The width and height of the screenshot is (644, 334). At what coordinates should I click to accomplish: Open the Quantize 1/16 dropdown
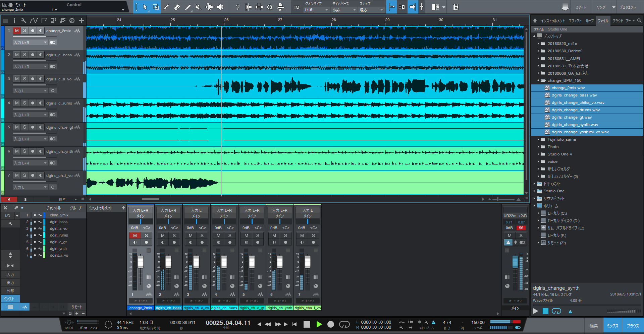pyautogui.click(x=316, y=10)
